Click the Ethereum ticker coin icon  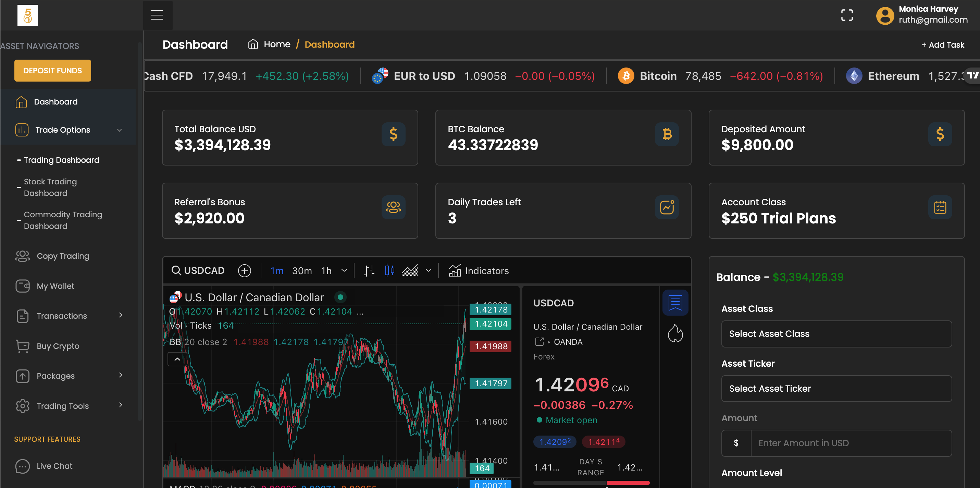click(854, 76)
